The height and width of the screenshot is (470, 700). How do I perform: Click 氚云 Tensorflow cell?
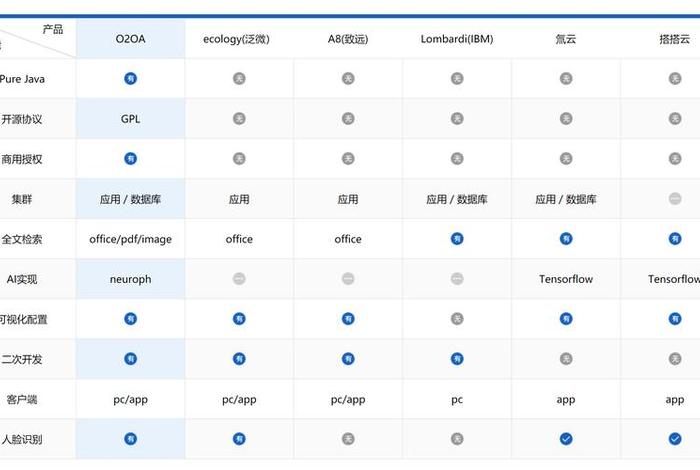coord(566,279)
